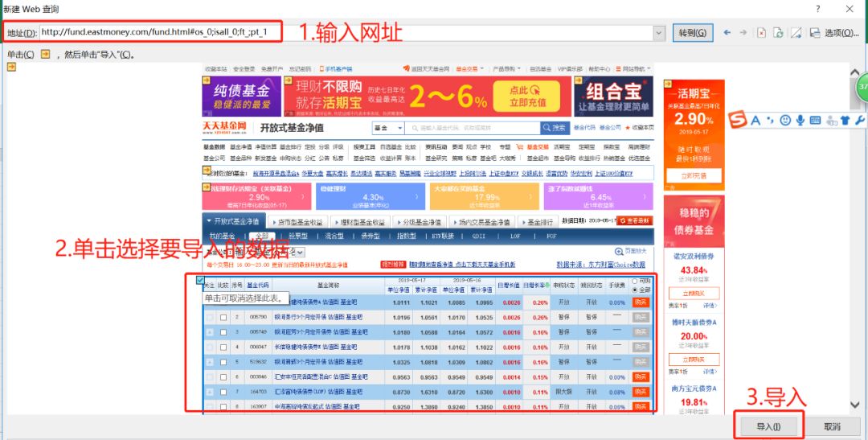
Task: Click Sogou microphone voice input icon
Action: [x=800, y=120]
